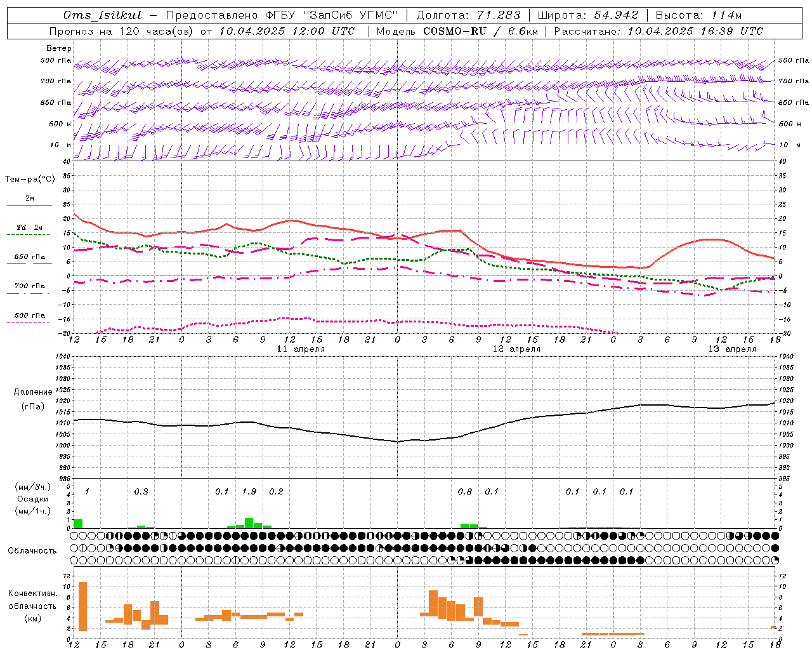The image size is (812, 650).
Task: Click the 13 апреля date label
Action: click(732, 349)
